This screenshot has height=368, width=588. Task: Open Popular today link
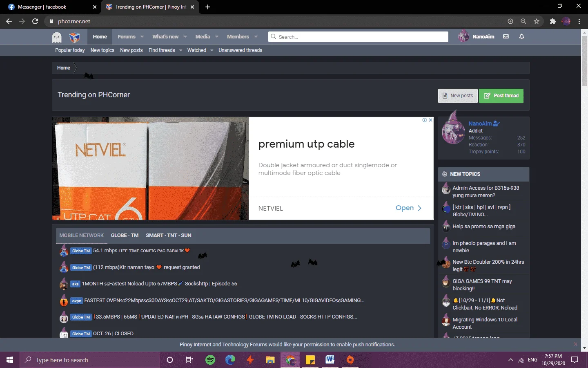[x=70, y=50]
